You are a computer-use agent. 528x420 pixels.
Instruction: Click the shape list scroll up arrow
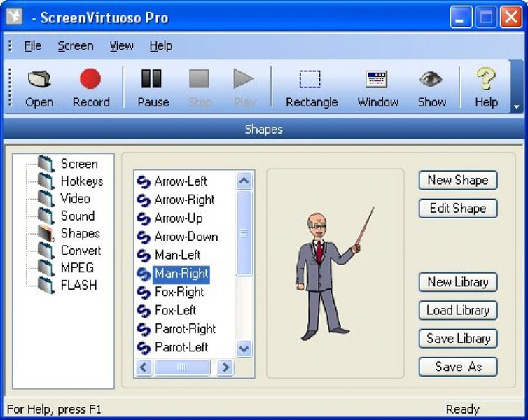coord(244,181)
